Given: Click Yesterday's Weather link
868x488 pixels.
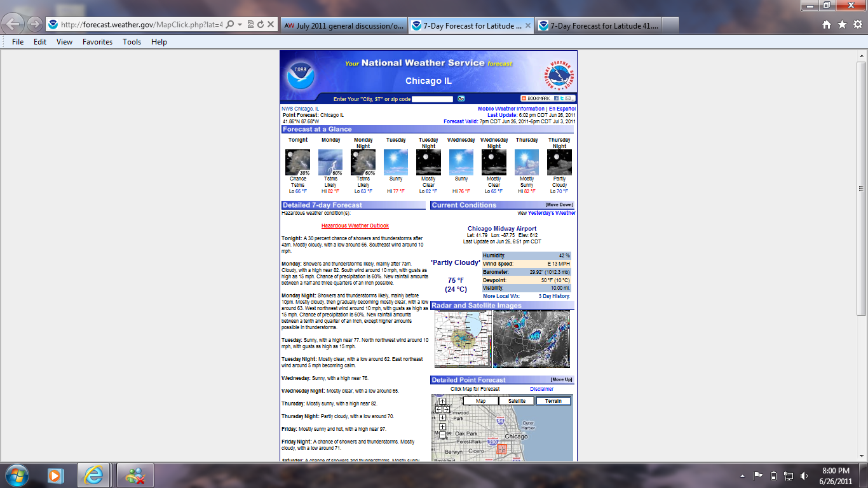Looking at the screenshot, I should click(552, 213).
